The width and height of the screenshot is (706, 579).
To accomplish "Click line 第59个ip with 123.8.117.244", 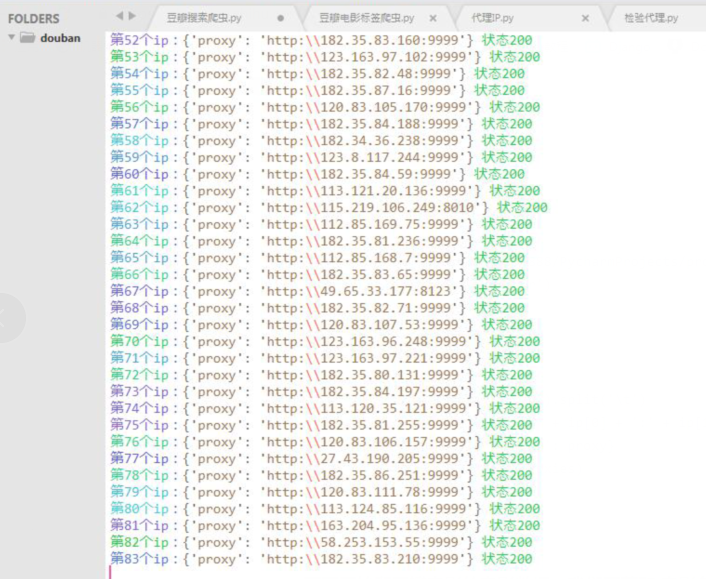I will pyautogui.click(x=321, y=157).
